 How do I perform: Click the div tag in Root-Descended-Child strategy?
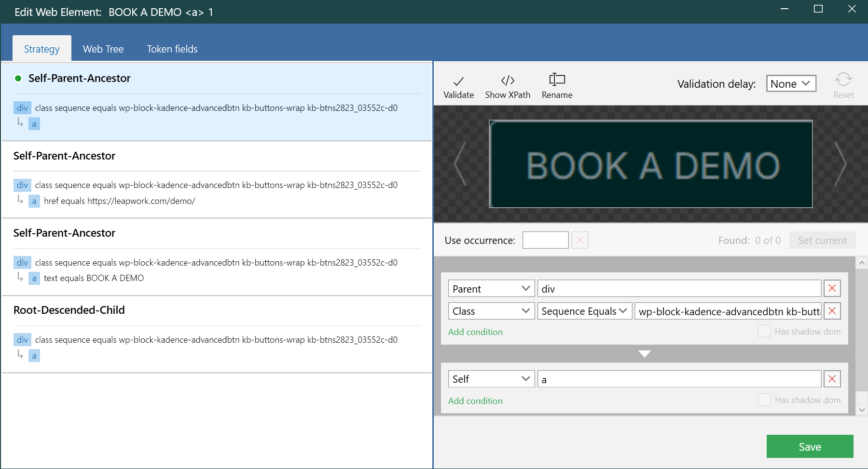pos(22,339)
